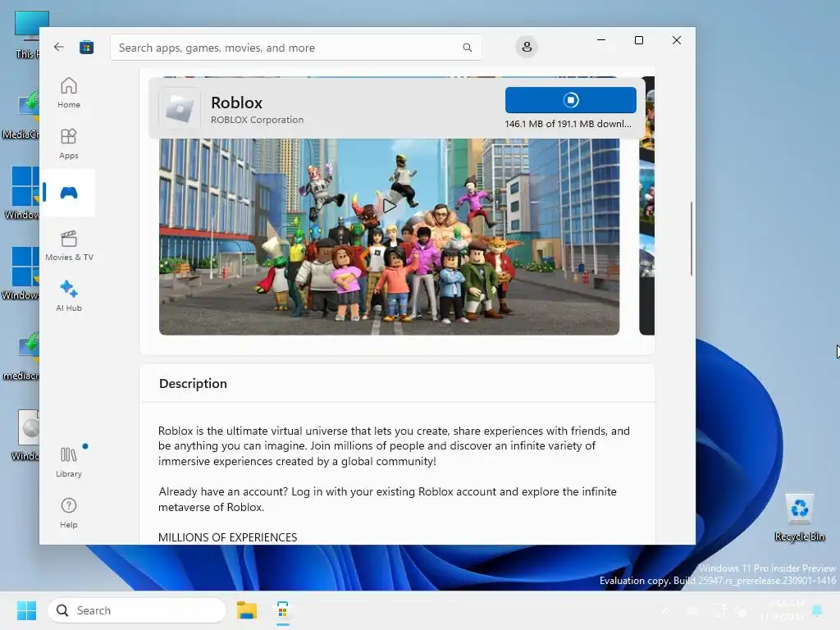The height and width of the screenshot is (630, 840).
Task: Click MILLIONS OF EXPERIENCES text
Action: (228, 537)
